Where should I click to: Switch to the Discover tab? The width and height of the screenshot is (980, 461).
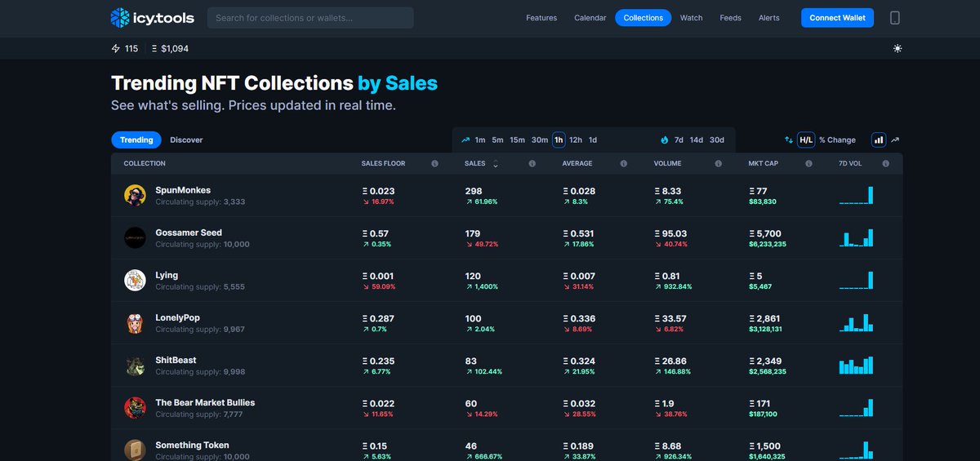point(186,140)
